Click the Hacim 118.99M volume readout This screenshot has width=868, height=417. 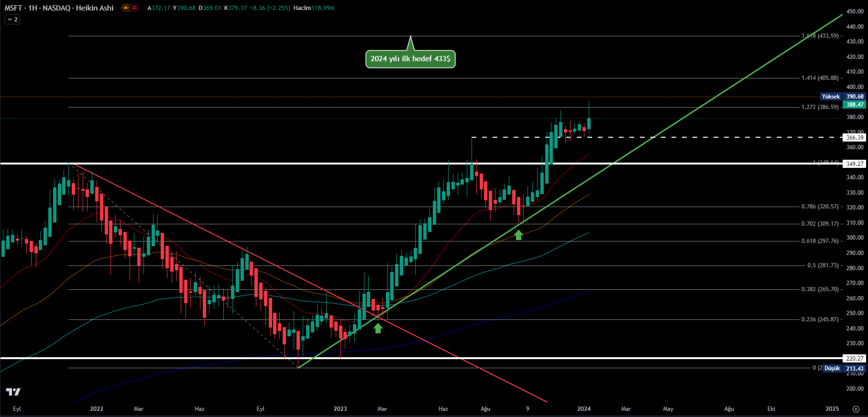314,8
